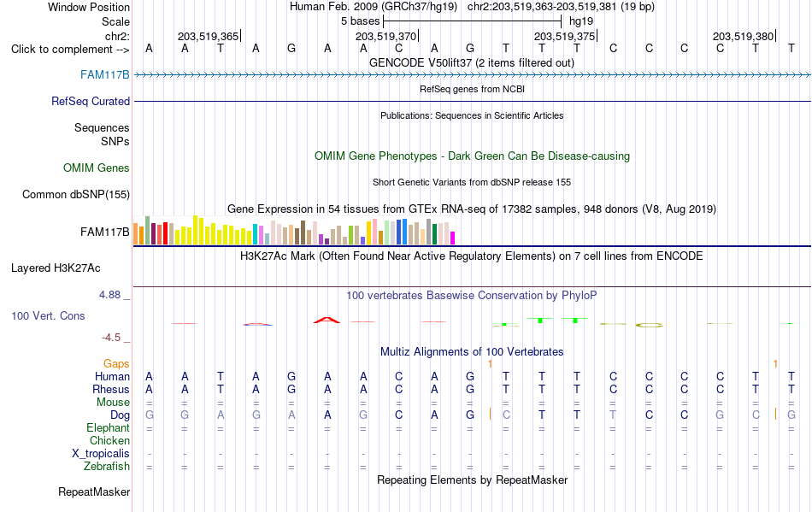Click the -4.5 PhyloP lower scale value

pyautogui.click(x=111, y=338)
